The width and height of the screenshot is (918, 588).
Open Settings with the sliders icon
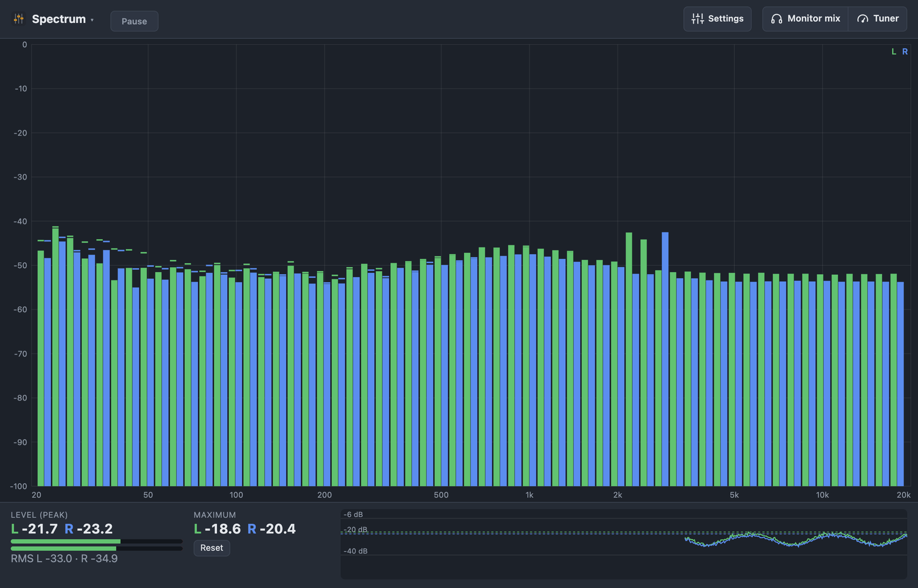click(x=698, y=19)
